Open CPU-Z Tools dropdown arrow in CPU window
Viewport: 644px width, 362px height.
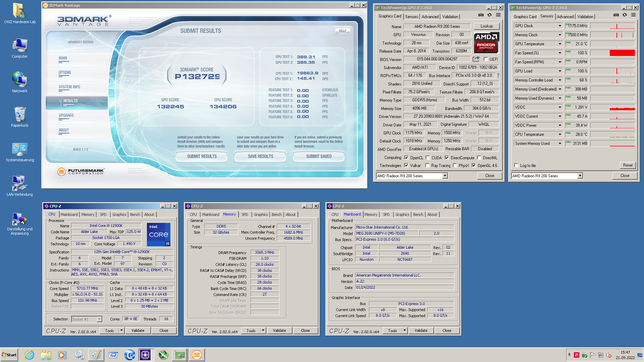pos(121,331)
